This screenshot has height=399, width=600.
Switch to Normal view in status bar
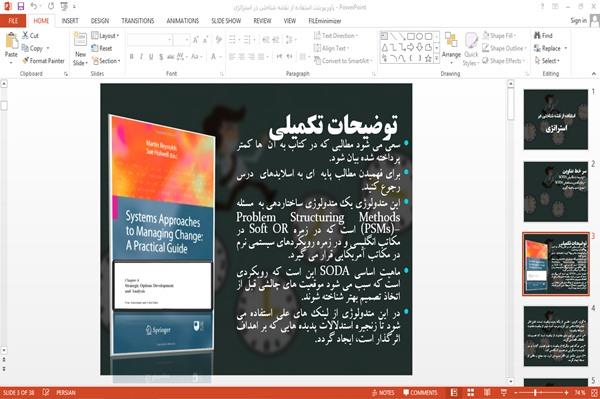click(454, 392)
